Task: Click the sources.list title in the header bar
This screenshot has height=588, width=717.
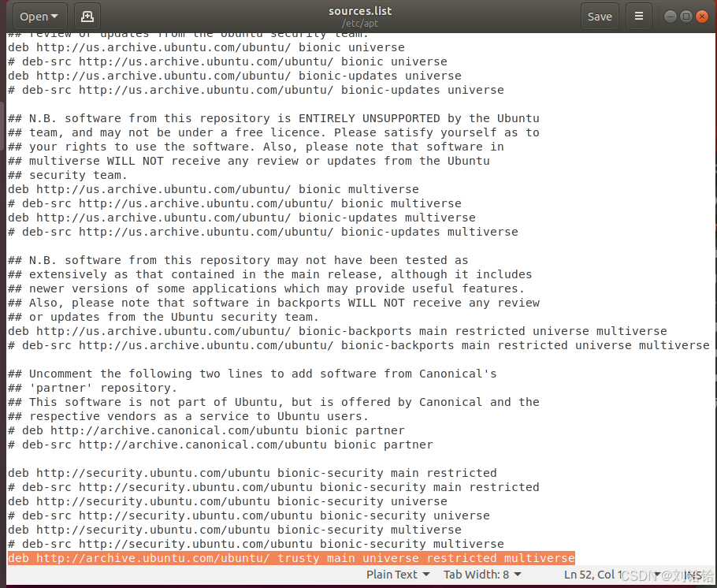Action: tap(360, 10)
